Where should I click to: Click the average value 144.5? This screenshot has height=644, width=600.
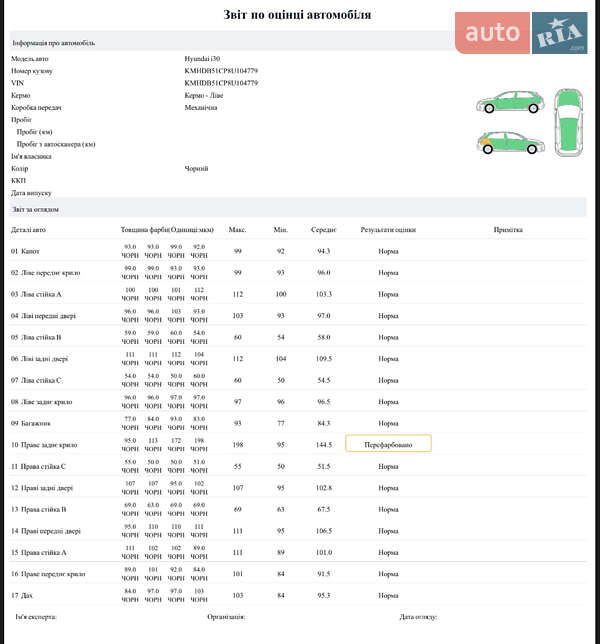pos(324,445)
